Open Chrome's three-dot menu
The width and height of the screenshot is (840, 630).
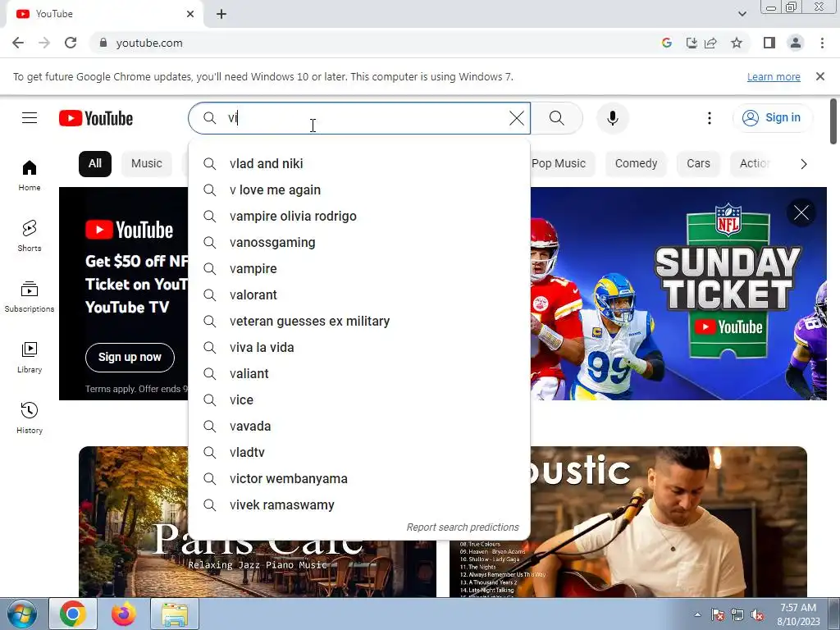pos(822,43)
